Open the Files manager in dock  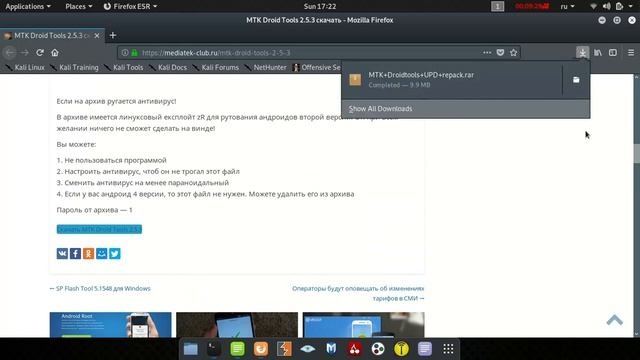point(191,349)
